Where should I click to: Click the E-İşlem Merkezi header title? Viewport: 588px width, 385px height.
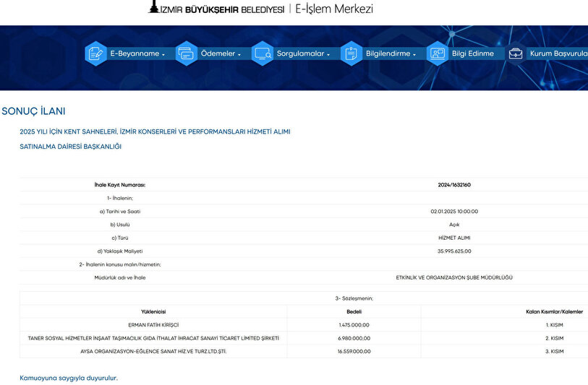coord(334,9)
